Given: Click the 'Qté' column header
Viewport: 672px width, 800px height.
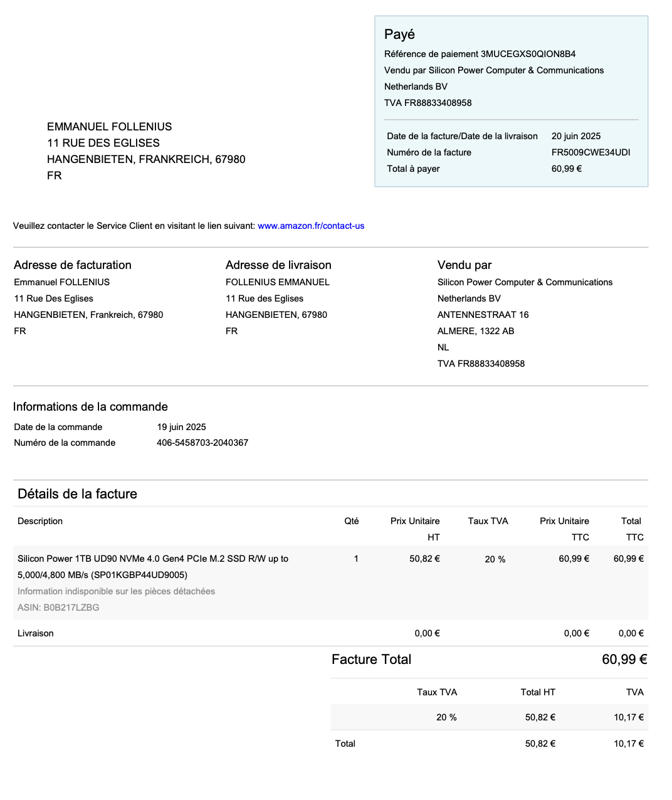Looking at the screenshot, I should [x=351, y=521].
